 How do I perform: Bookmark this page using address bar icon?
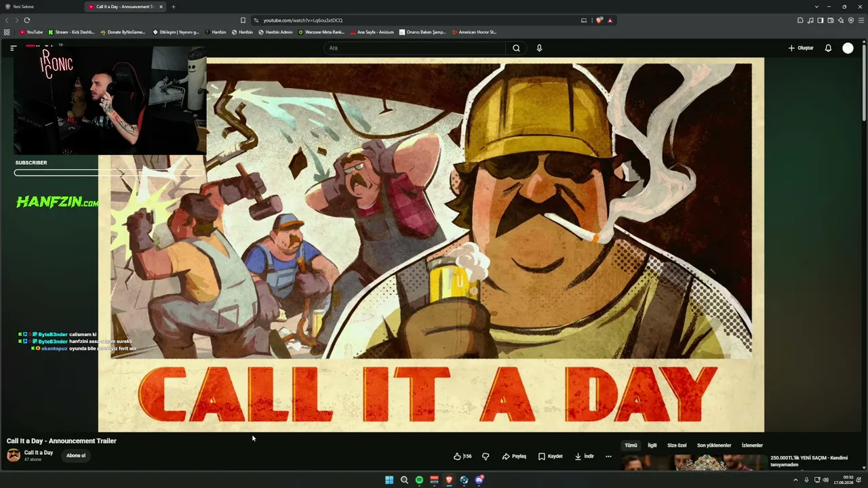click(x=243, y=20)
